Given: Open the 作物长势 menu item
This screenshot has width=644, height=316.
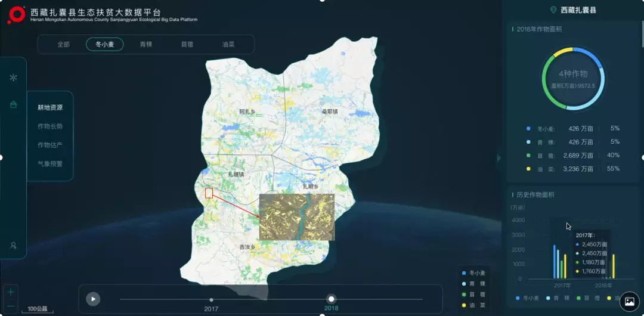Looking at the screenshot, I should click(x=50, y=126).
